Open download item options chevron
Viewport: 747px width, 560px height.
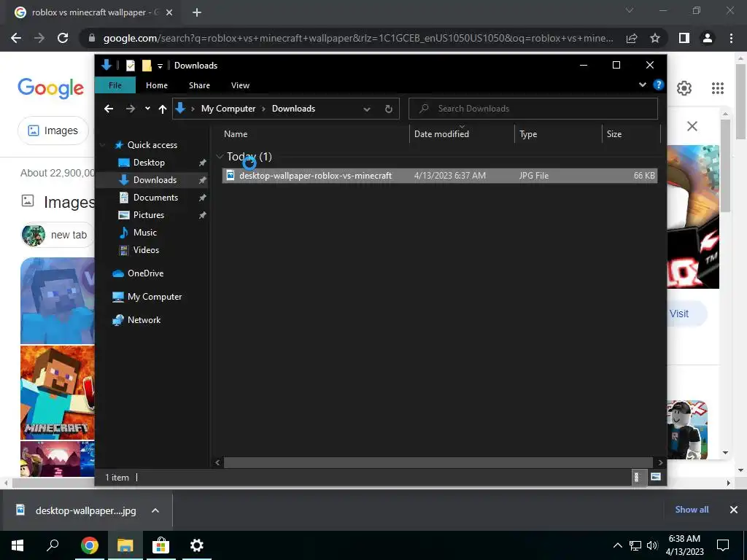[x=155, y=510]
